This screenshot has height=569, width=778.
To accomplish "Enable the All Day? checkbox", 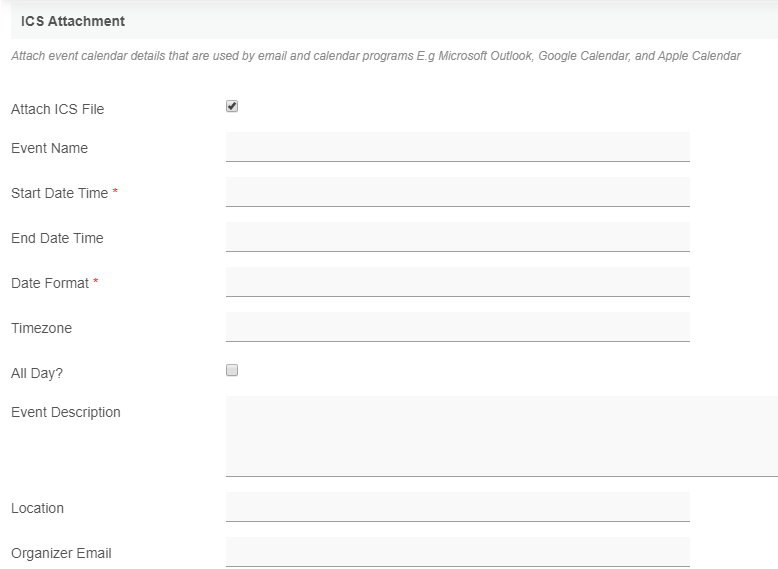I will pos(232,371).
